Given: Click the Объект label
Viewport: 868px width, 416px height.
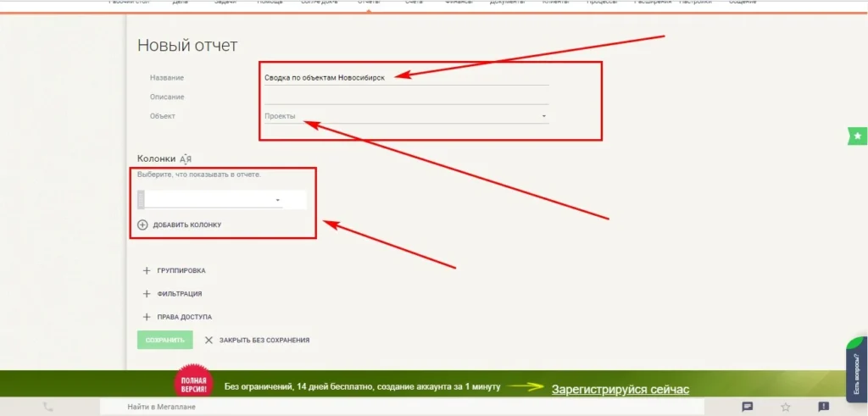Looking at the screenshot, I should [162, 116].
